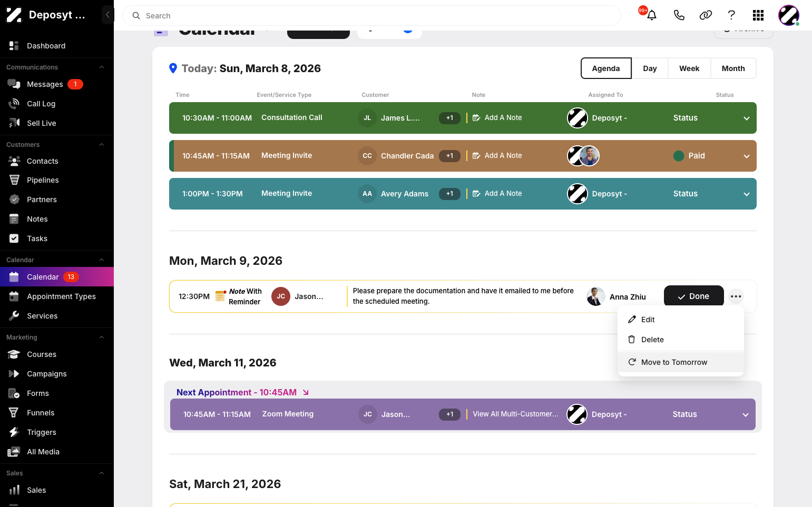Click the phone dialer icon in header
Image resolution: width=812 pixels, height=507 pixels.
[679, 15]
